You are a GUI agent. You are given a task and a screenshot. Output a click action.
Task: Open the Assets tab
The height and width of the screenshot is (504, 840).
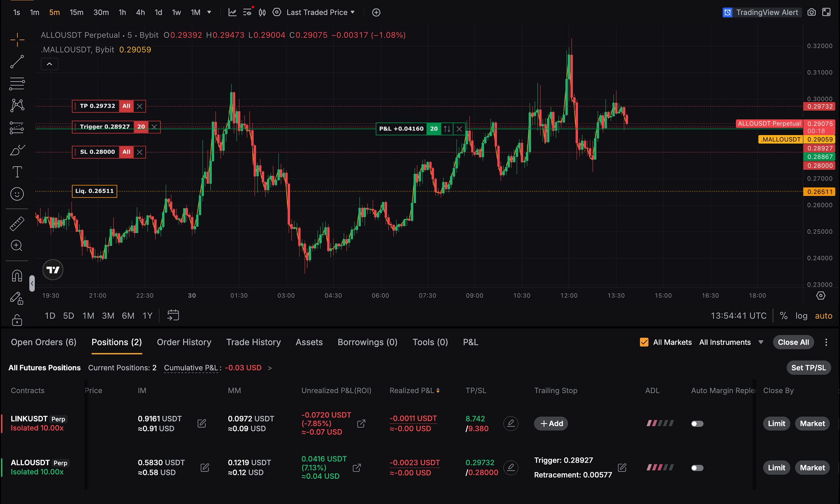309,342
